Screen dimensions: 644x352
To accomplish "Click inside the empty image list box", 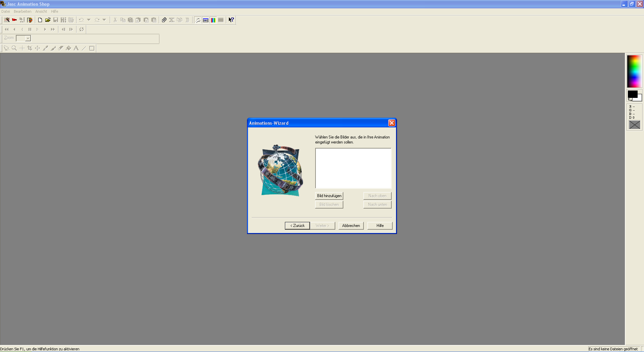I will [x=353, y=168].
